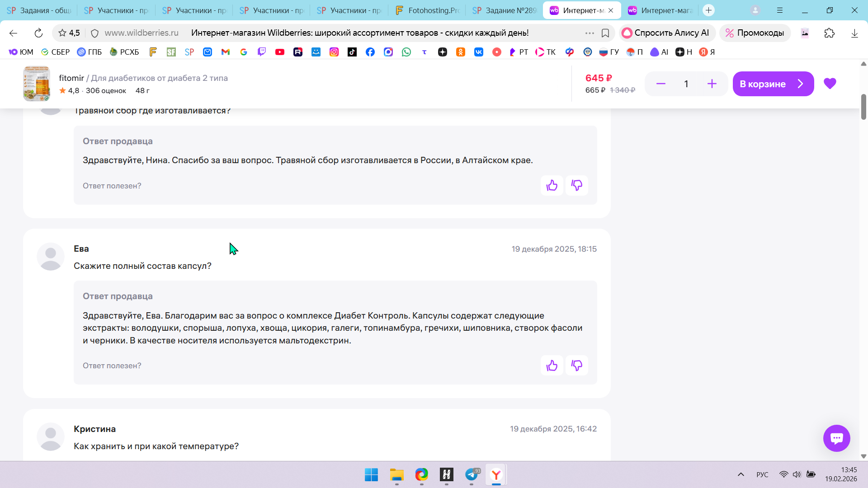Decrease product quantity with minus
This screenshot has width=868, height=488.
pyautogui.click(x=660, y=84)
